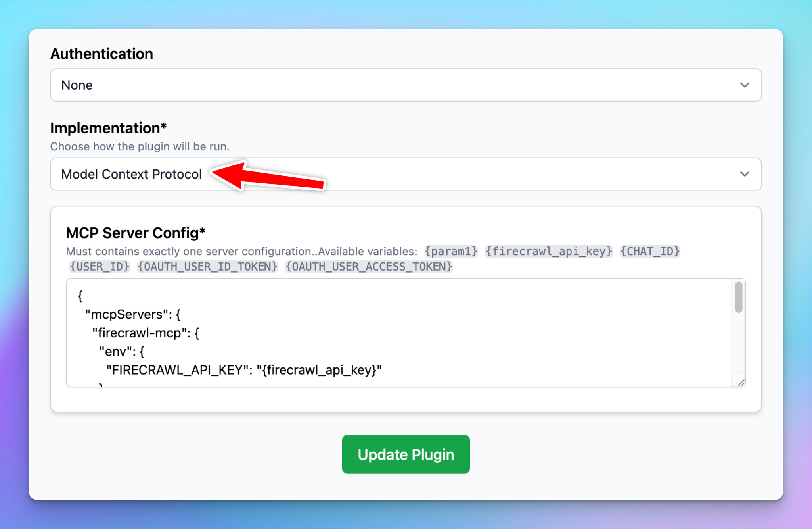The height and width of the screenshot is (529, 812).
Task: Click the Authentication section heading
Action: click(101, 53)
